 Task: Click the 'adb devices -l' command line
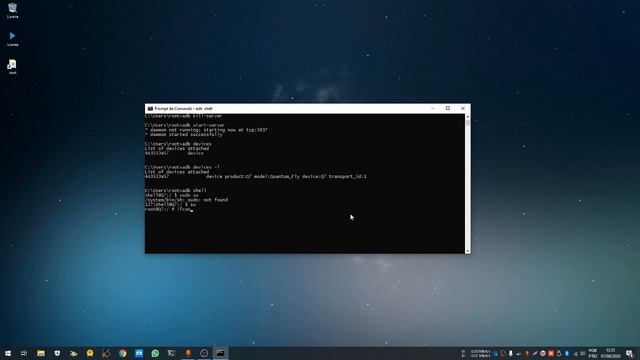tap(182, 167)
